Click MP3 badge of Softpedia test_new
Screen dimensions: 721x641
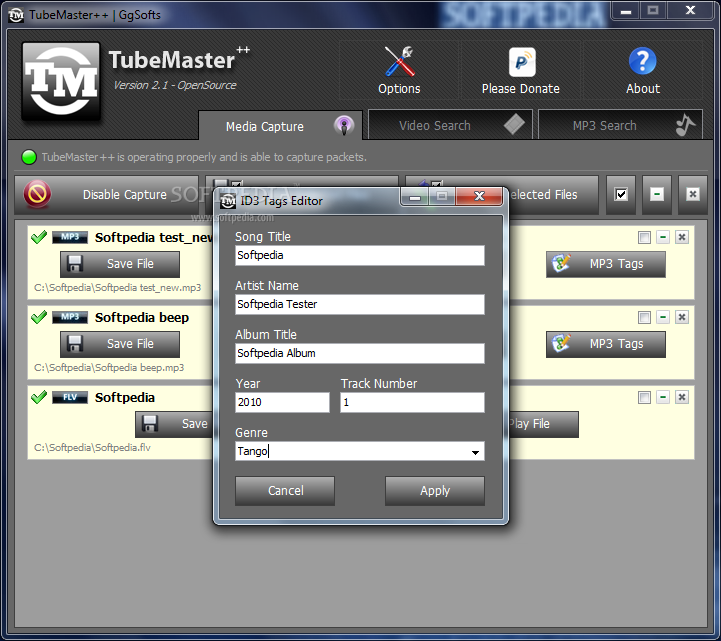70,237
